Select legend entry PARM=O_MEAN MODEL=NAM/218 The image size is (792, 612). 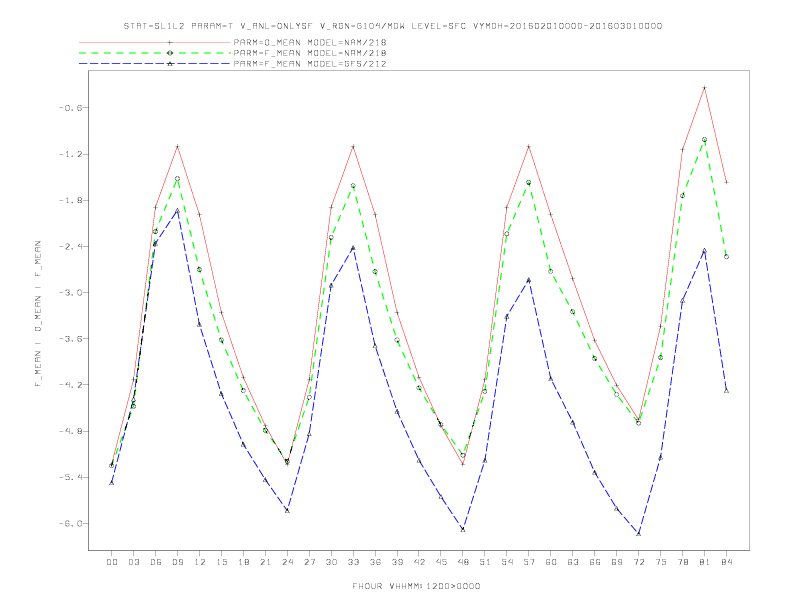coord(310,42)
